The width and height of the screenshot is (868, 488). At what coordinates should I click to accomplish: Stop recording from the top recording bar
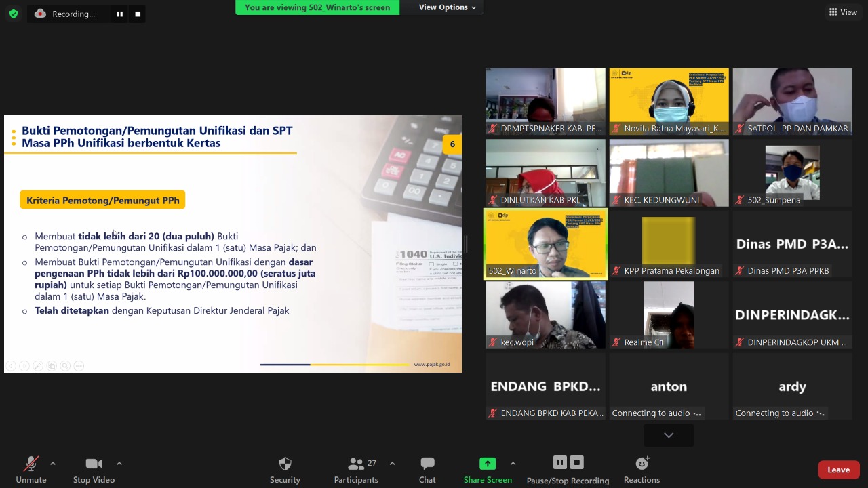point(138,14)
